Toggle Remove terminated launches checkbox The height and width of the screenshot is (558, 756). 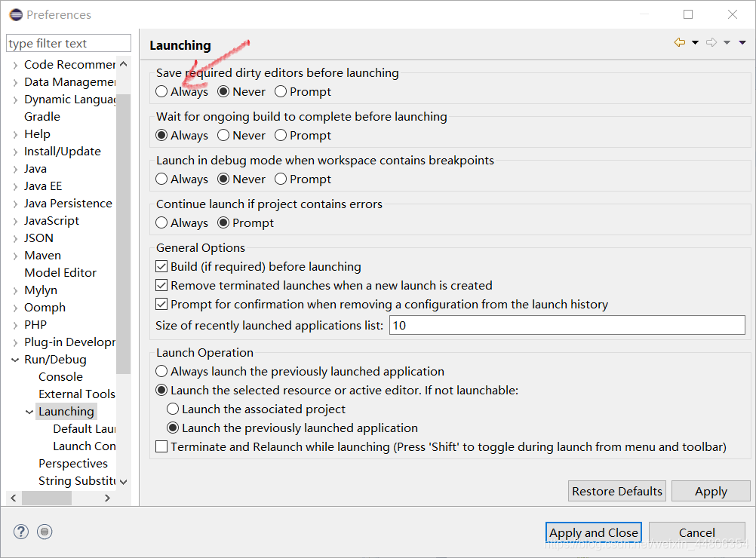(x=161, y=285)
